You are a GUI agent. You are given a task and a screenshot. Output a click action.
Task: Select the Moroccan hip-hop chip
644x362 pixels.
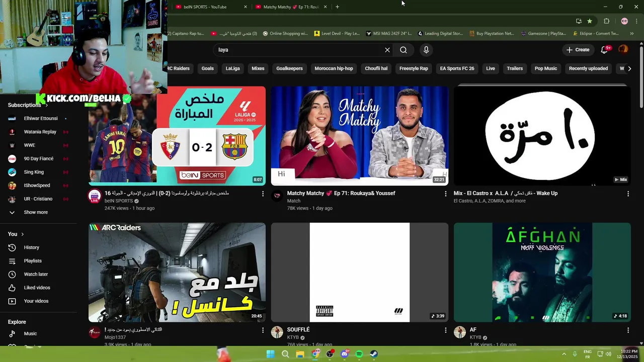(334, 68)
